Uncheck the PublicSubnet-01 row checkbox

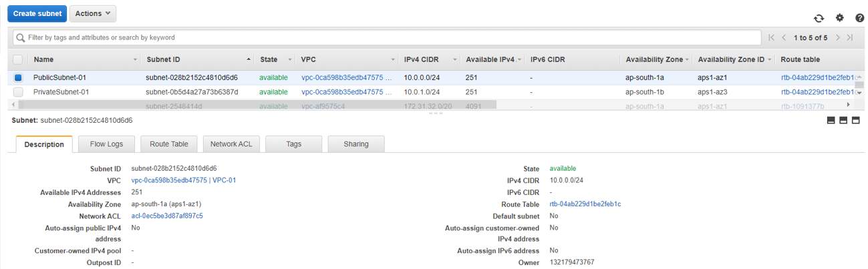[x=18, y=78]
